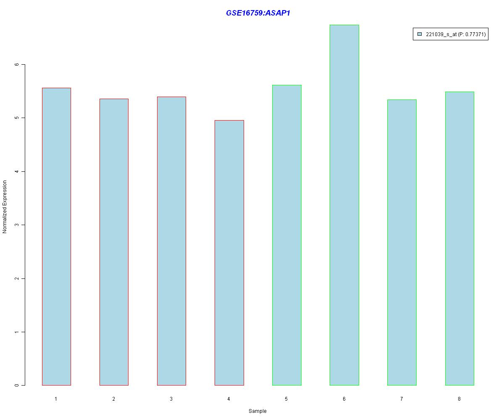
Task: Click the chart title GSE16759:ASAP1
Action: click(x=258, y=13)
